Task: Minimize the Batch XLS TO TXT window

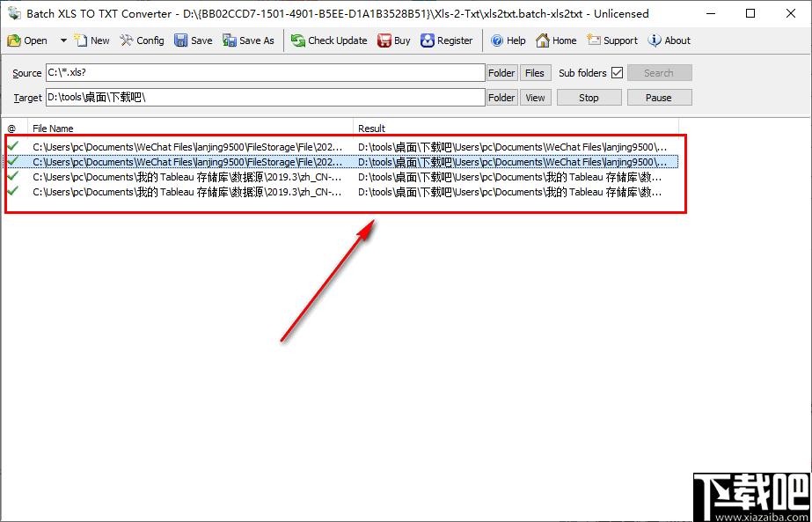Action: (x=711, y=13)
